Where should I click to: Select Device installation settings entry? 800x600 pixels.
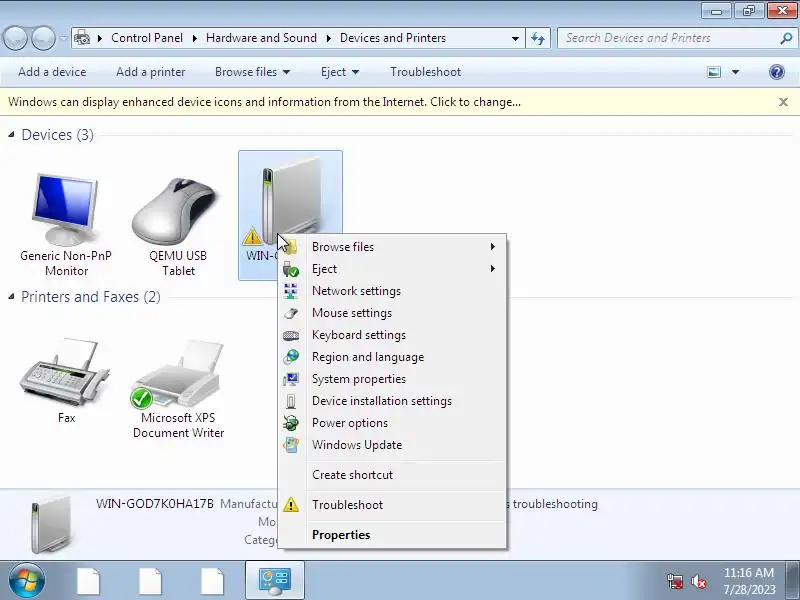[x=392, y=401]
